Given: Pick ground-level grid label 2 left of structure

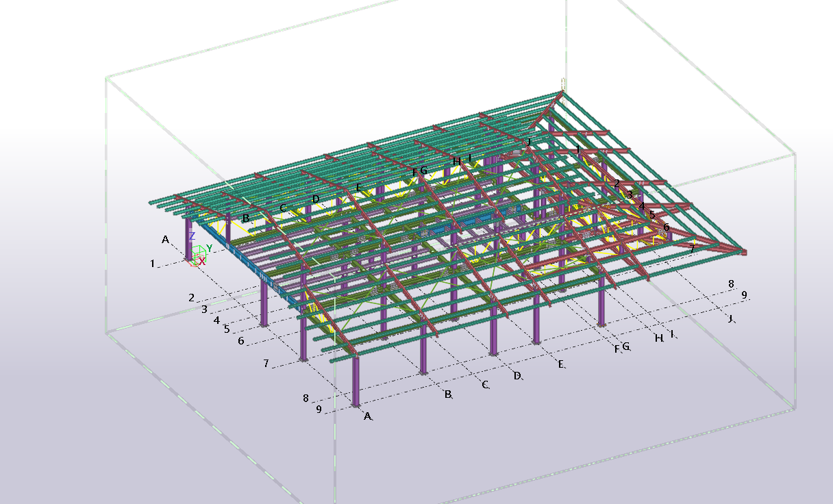Looking at the screenshot, I should [x=192, y=297].
